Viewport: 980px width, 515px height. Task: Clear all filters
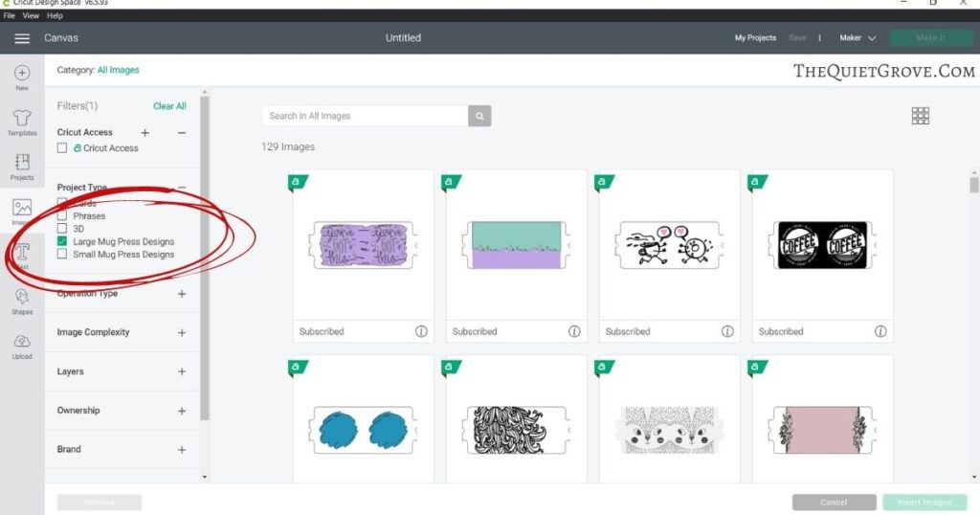point(169,106)
